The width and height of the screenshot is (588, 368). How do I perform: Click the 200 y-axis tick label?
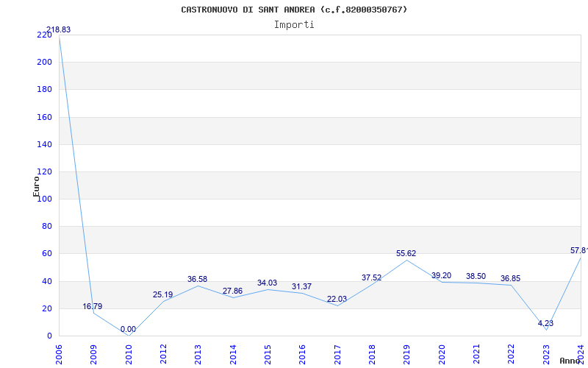tap(44, 63)
